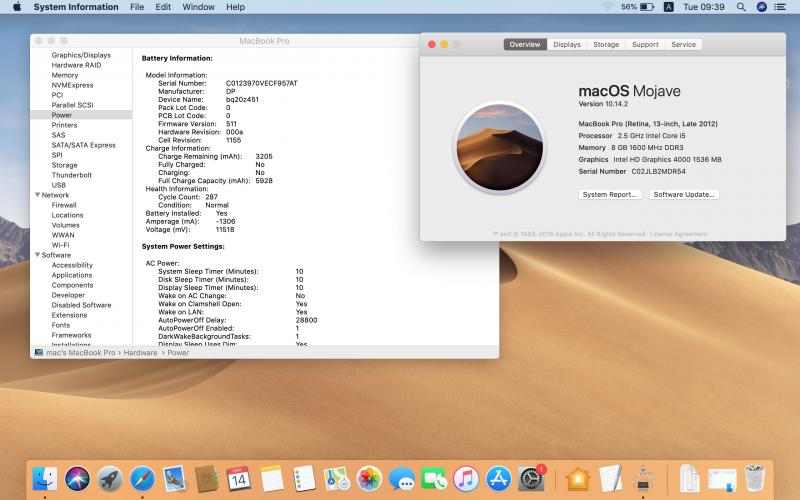Viewport: 800px width, 500px height.
Task: Select Disabled Software in the sidebar
Action: pyautogui.click(x=81, y=305)
